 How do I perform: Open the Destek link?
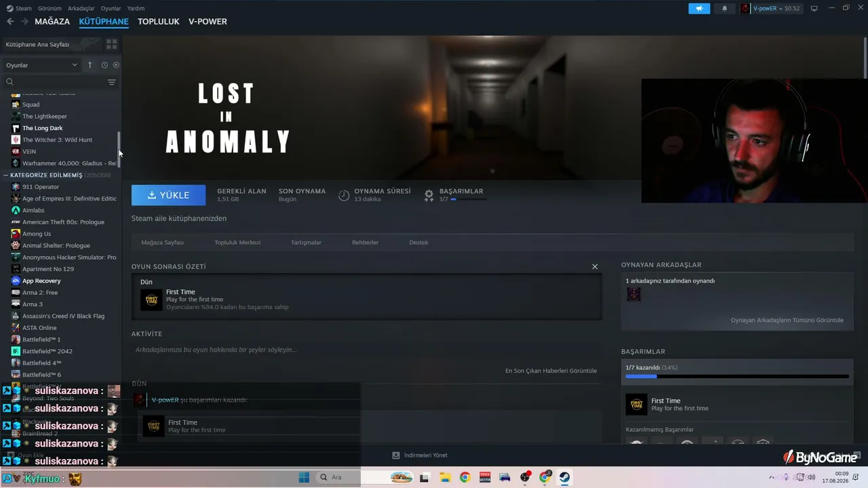(418, 242)
